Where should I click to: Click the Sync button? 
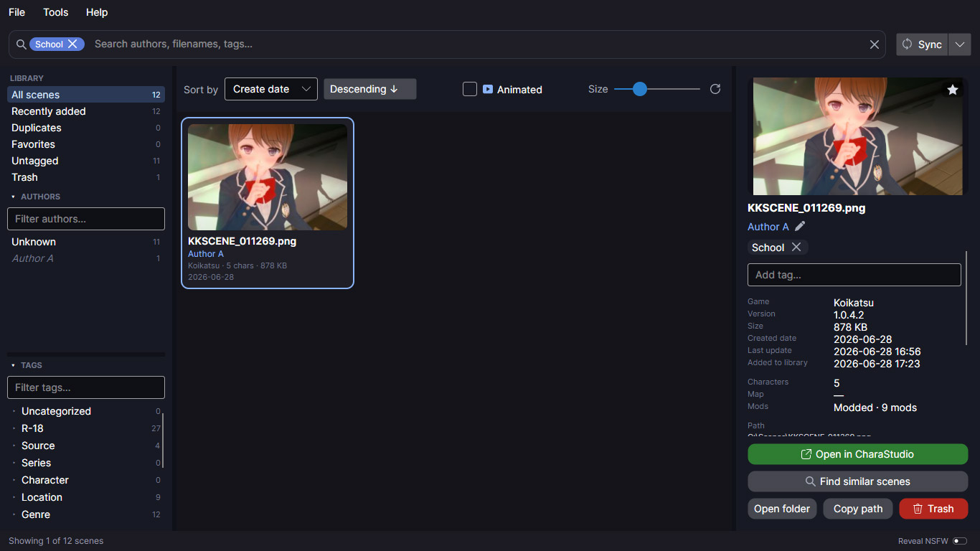coord(922,44)
